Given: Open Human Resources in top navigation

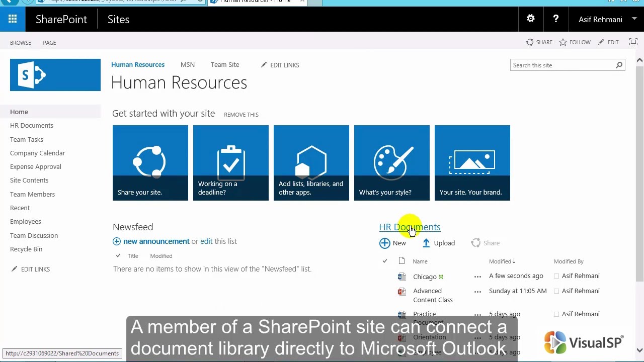Looking at the screenshot, I should tap(138, 64).
